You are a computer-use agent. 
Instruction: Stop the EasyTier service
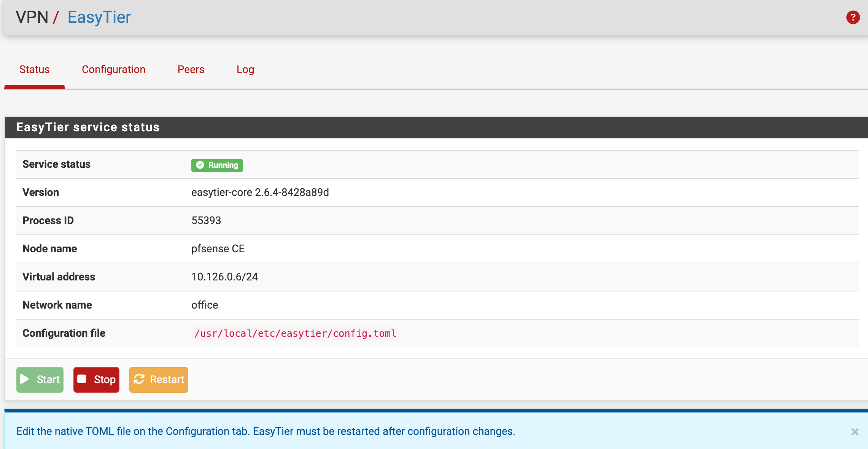click(x=96, y=379)
